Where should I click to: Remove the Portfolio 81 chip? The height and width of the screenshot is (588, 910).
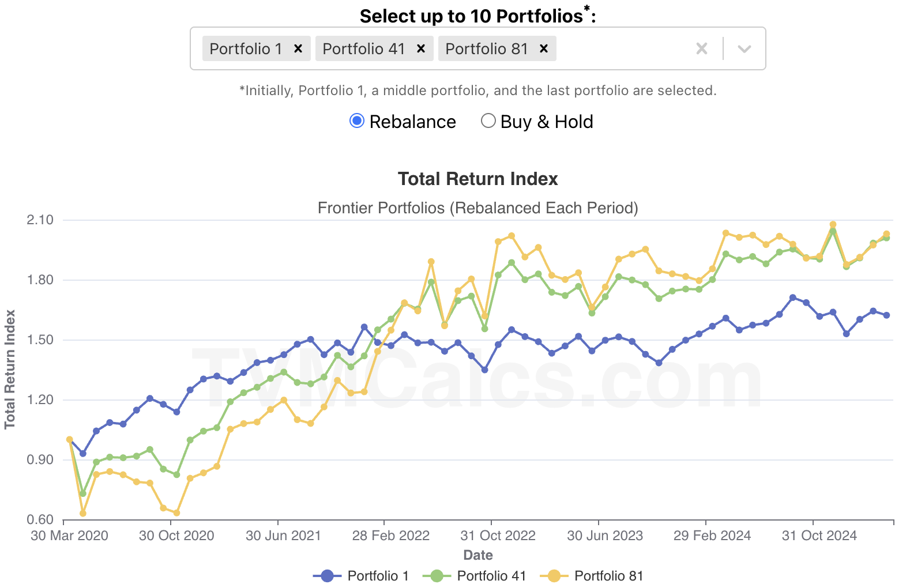click(544, 48)
